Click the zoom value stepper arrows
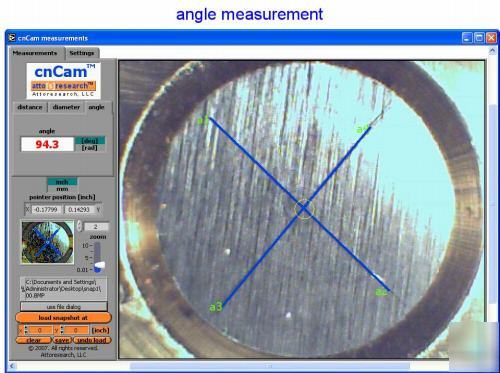This screenshot has width=500, height=373. pos(79,226)
